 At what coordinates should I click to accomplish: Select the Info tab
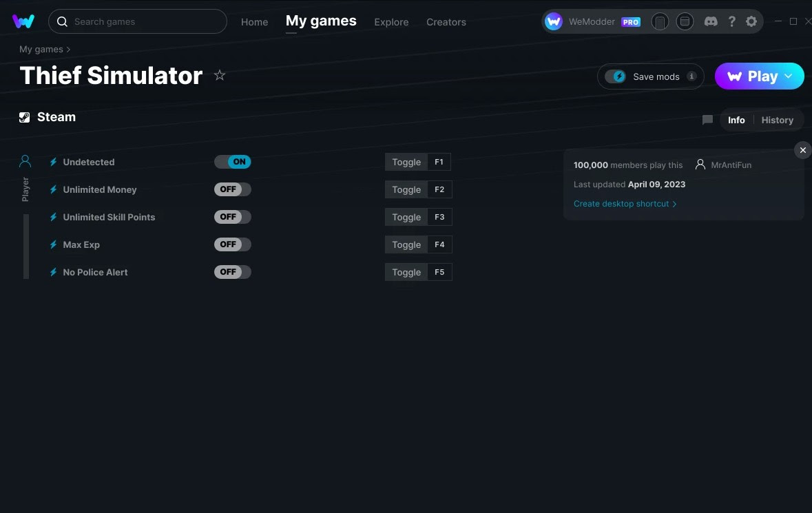(x=736, y=120)
